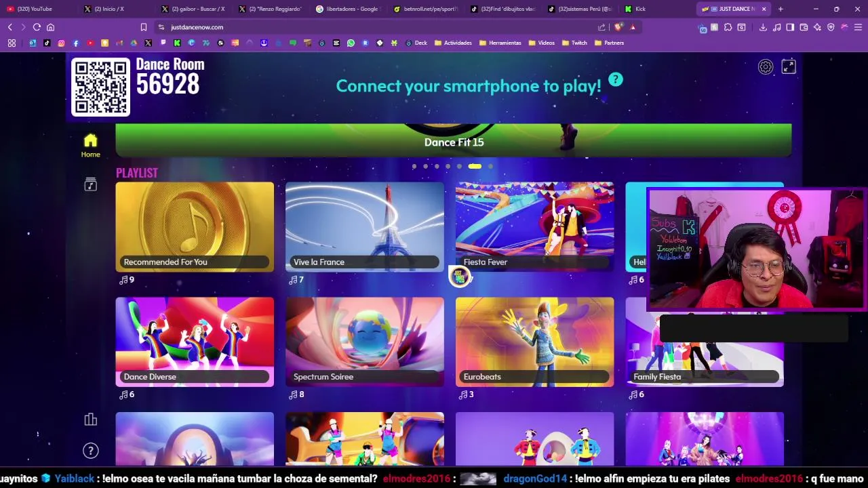Image resolution: width=868 pixels, height=488 pixels.
Task: Expand the Partners bookmarks folder
Action: [x=609, y=43]
